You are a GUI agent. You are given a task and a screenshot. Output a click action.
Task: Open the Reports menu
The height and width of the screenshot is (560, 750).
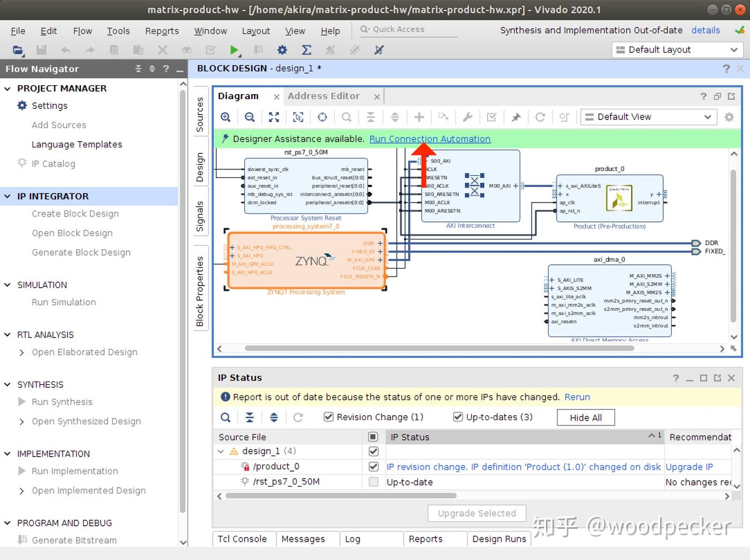pyautogui.click(x=162, y=31)
